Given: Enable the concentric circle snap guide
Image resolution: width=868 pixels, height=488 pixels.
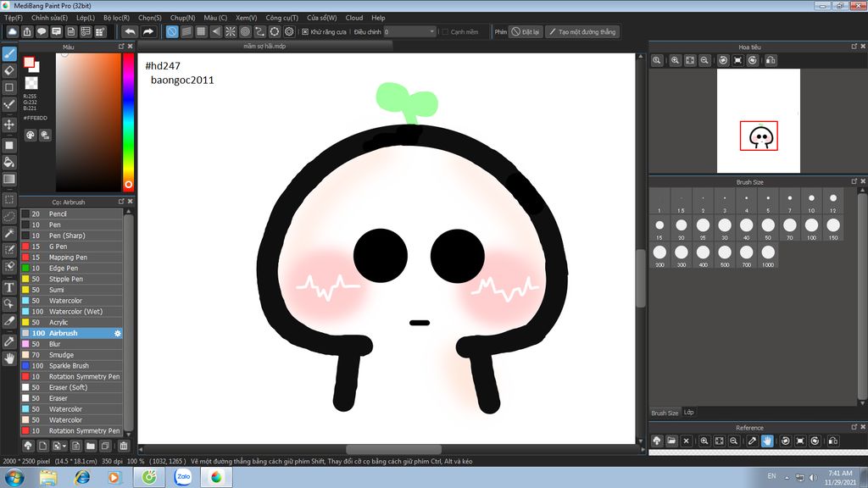Looking at the screenshot, I should 245,31.
